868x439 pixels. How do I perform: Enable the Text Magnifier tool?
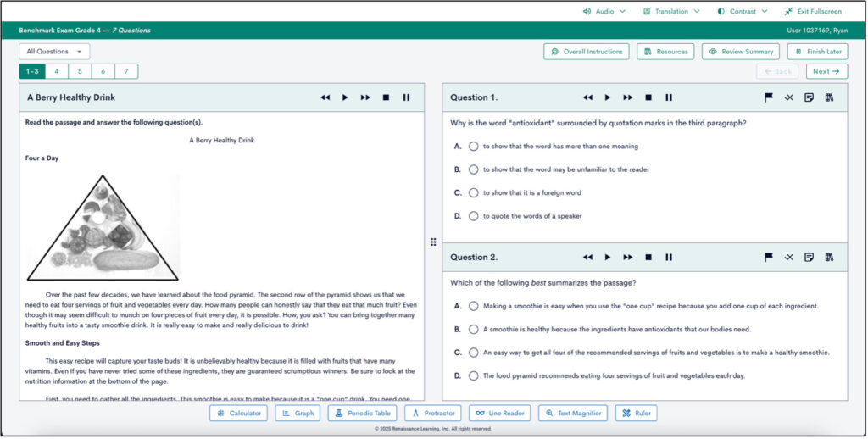[573, 413]
